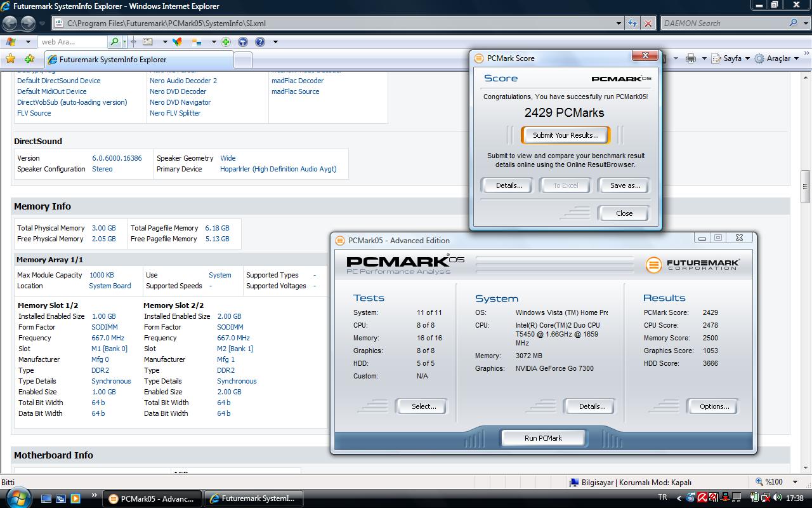Click Save as button in Score dialog
This screenshot has width=812, height=508.
click(625, 185)
